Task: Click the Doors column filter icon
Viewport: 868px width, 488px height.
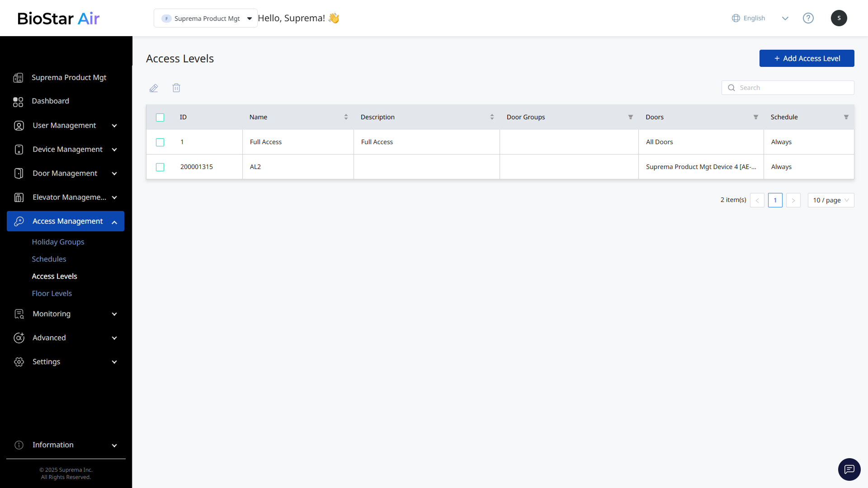Action: (755, 117)
